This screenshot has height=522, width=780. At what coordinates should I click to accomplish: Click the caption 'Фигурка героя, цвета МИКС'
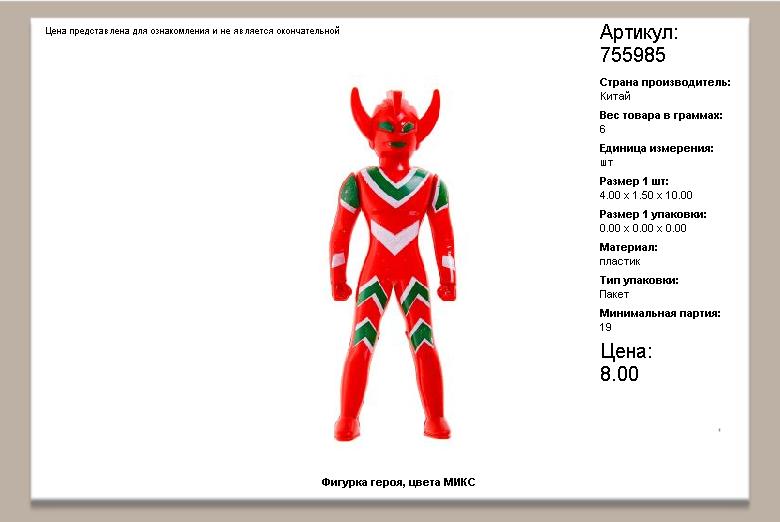pyautogui.click(x=398, y=482)
